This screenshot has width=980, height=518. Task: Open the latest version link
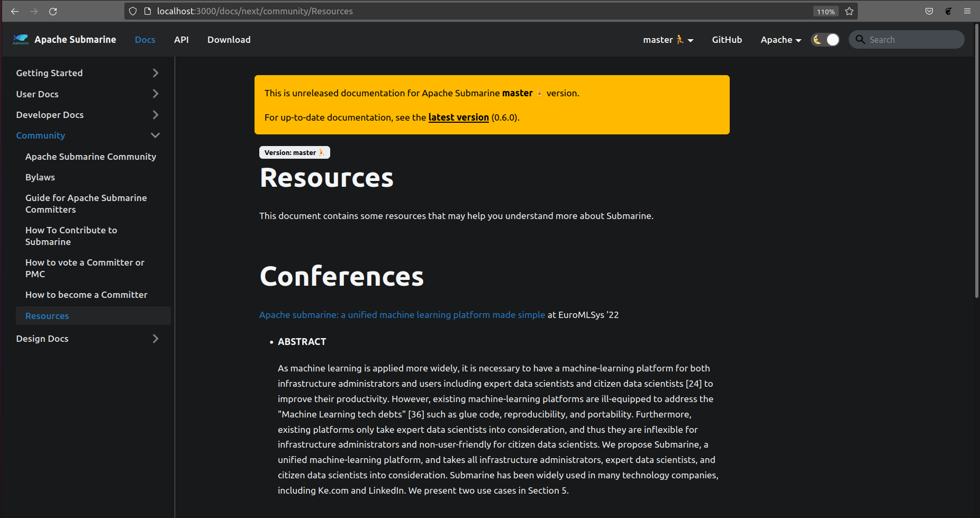pos(458,117)
